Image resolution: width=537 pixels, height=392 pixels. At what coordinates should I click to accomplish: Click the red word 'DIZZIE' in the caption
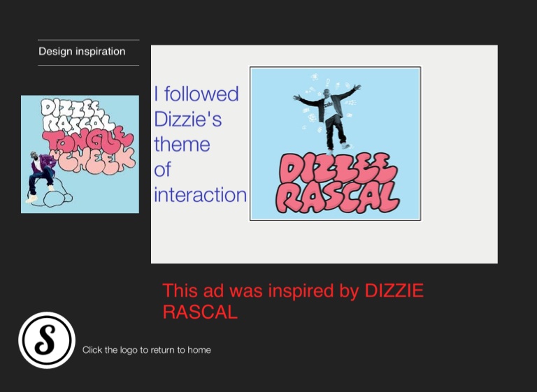[x=394, y=291]
